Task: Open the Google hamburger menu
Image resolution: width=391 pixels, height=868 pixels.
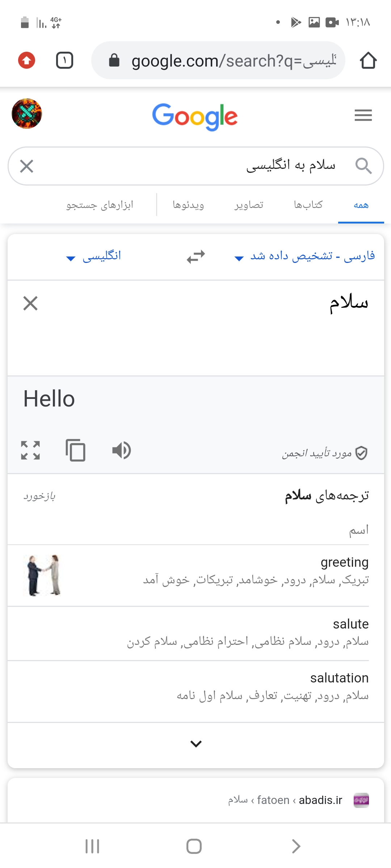Action: pos(363,115)
